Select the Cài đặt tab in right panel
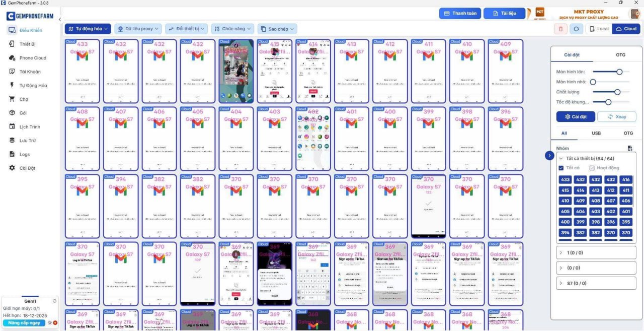 [573, 54]
